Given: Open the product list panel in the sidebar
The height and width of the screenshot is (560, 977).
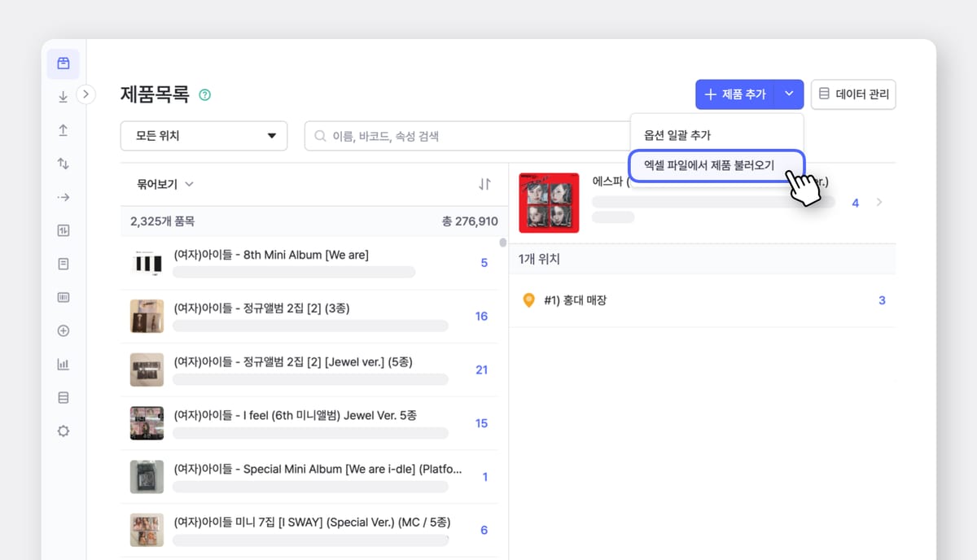Looking at the screenshot, I should coord(63,63).
